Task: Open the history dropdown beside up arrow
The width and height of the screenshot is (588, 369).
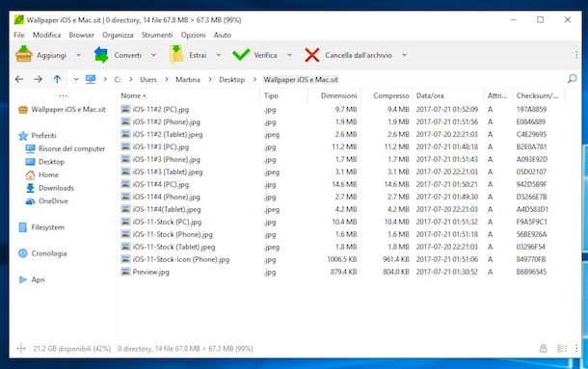Action: [76, 79]
